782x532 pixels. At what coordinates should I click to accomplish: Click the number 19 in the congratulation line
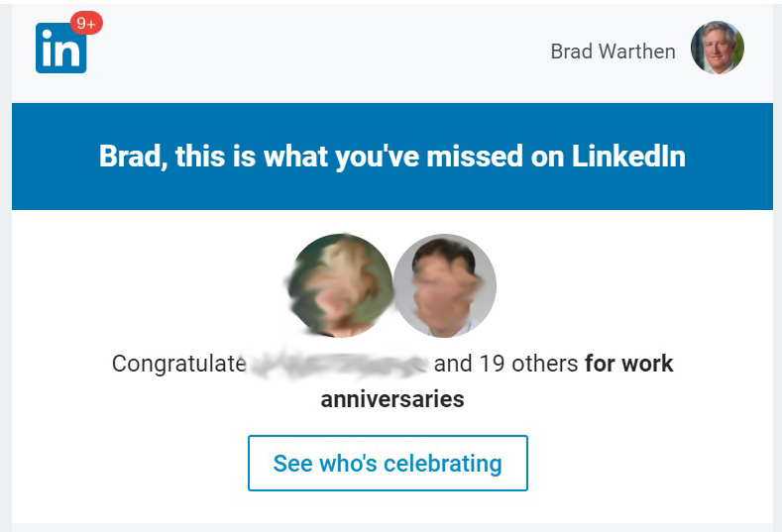493,364
